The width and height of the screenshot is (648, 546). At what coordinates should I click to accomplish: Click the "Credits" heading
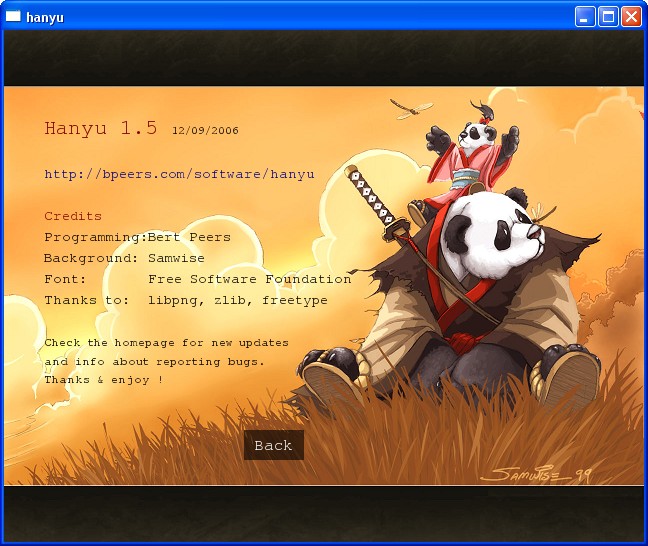(x=73, y=216)
